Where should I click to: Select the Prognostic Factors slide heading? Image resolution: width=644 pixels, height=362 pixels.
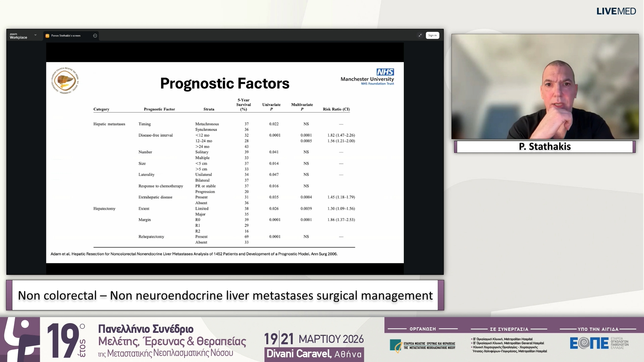click(x=225, y=83)
